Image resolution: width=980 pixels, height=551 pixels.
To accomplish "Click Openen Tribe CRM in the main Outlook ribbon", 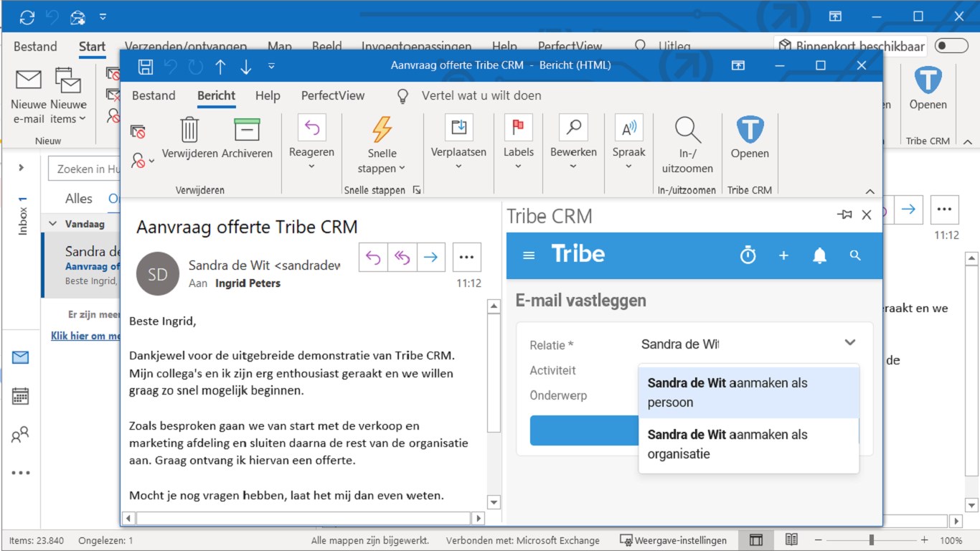I will tap(928, 88).
